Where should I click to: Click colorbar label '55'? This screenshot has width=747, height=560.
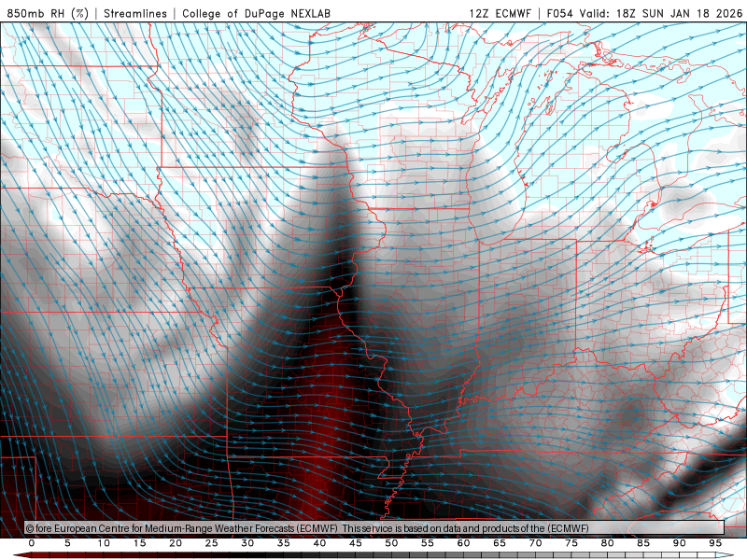[428, 543]
